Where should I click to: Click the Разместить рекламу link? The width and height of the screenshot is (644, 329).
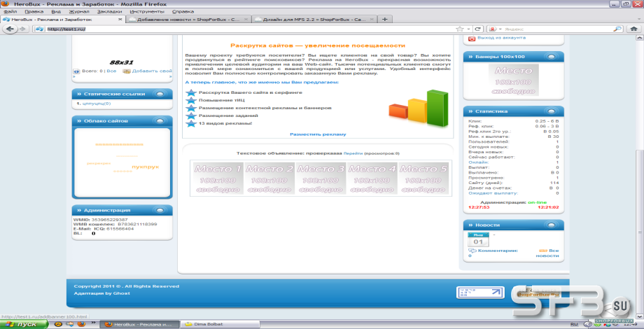click(x=318, y=134)
